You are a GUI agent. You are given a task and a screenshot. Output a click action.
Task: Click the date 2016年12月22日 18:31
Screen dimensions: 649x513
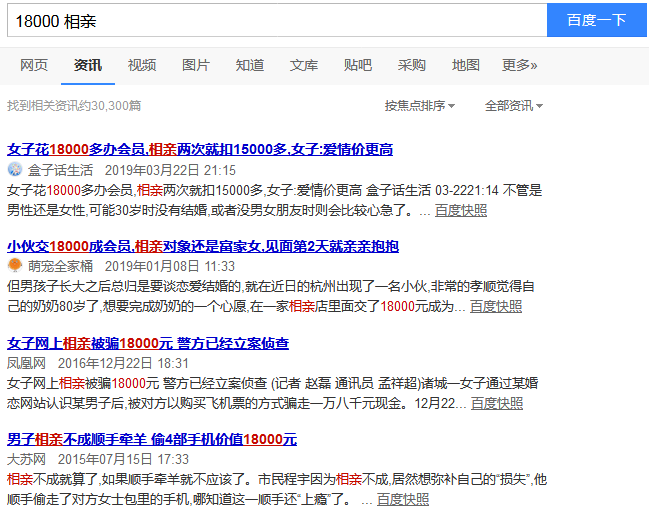(x=123, y=363)
